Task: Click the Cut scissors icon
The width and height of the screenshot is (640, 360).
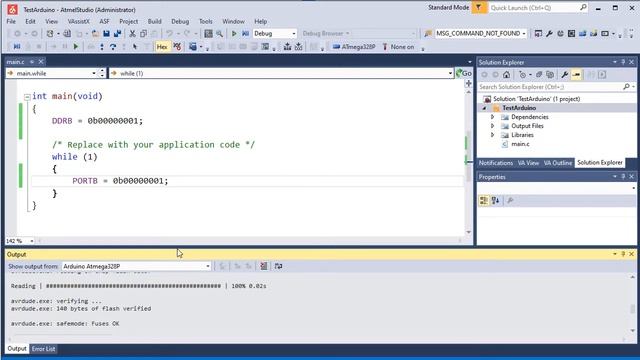Action: coord(132,33)
